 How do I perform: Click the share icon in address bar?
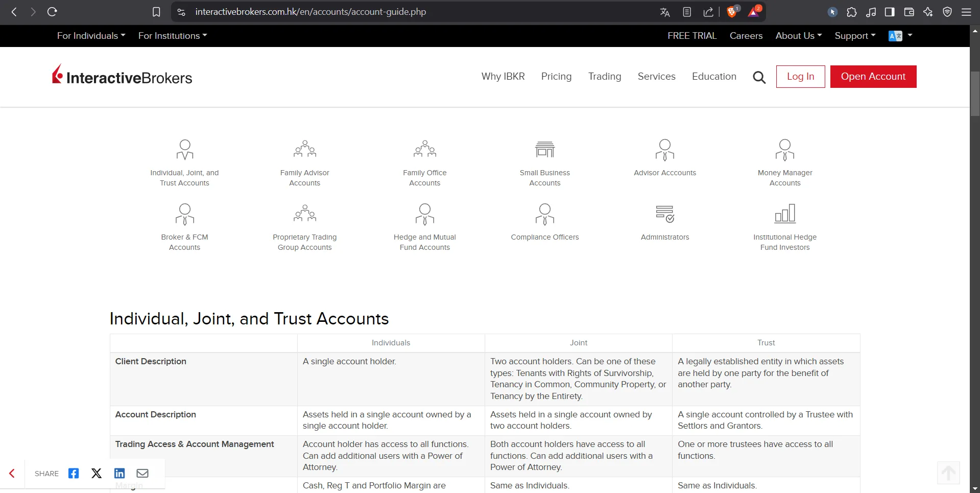(708, 12)
